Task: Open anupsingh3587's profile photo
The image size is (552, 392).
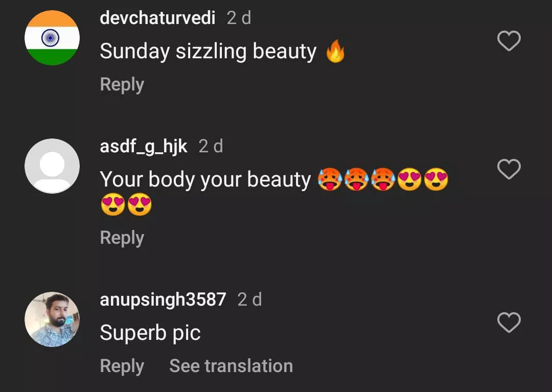Action: 52,319
